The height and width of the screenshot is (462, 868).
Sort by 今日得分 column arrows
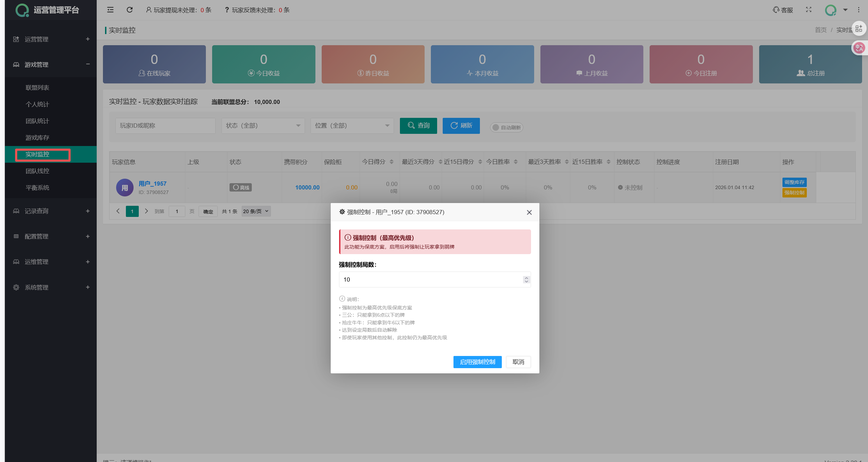pos(392,162)
